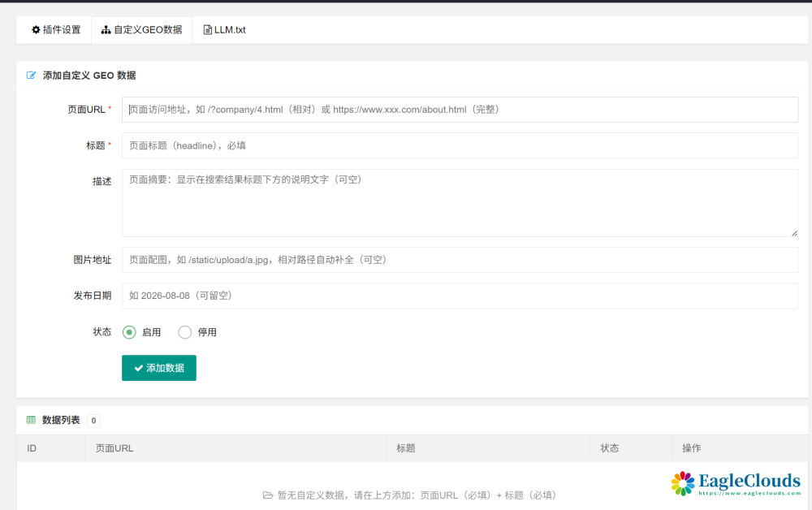The width and height of the screenshot is (812, 510).
Task: Click the folder icon in the empty-data message
Action: point(268,495)
